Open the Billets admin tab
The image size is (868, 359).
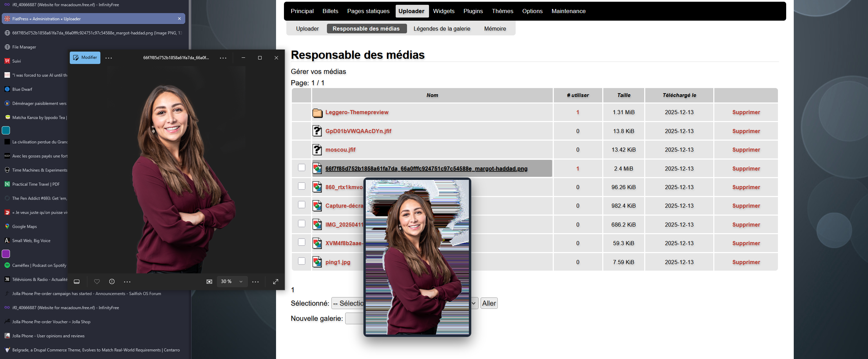click(x=330, y=11)
